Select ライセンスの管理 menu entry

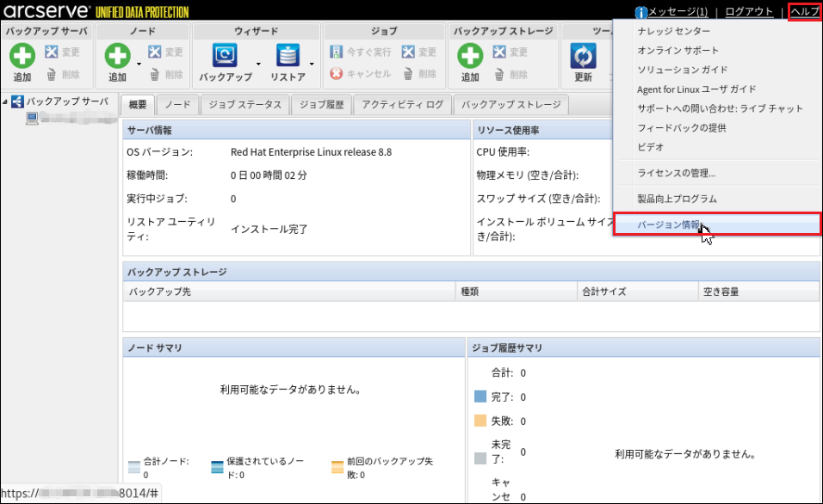pos(676,173)
